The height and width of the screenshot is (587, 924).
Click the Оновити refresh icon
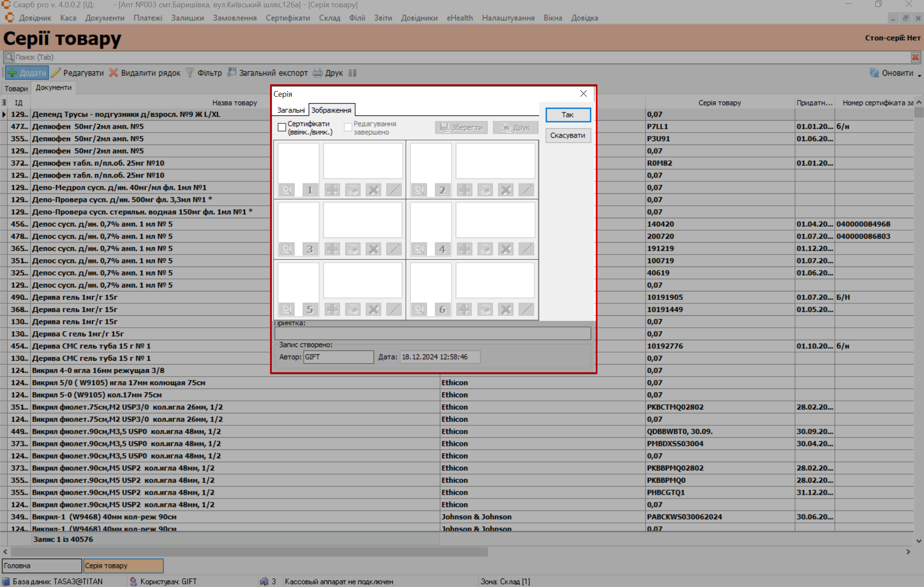(874, 73)
